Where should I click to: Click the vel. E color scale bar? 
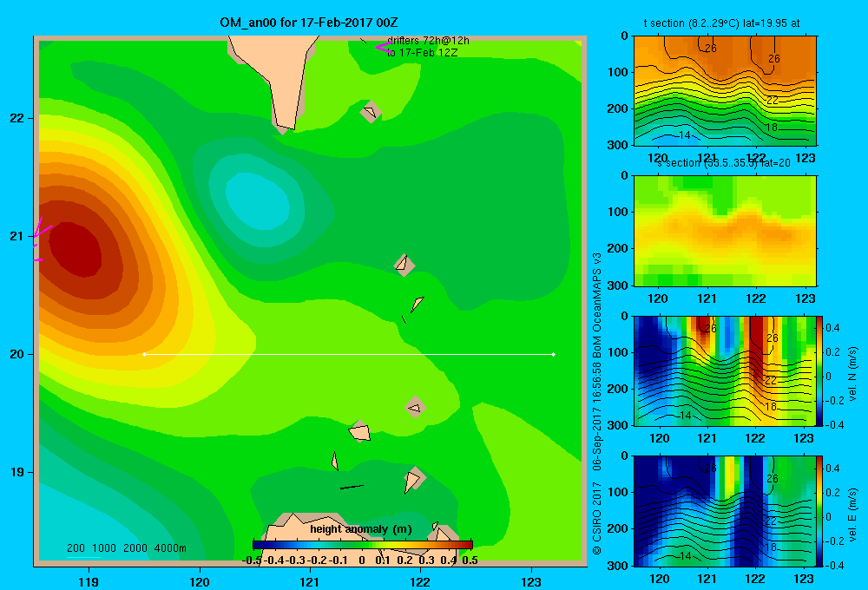coord(819,511)
